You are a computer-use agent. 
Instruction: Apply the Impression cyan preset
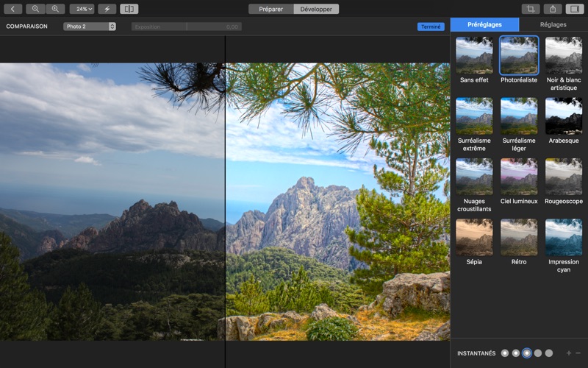[564, 246]
